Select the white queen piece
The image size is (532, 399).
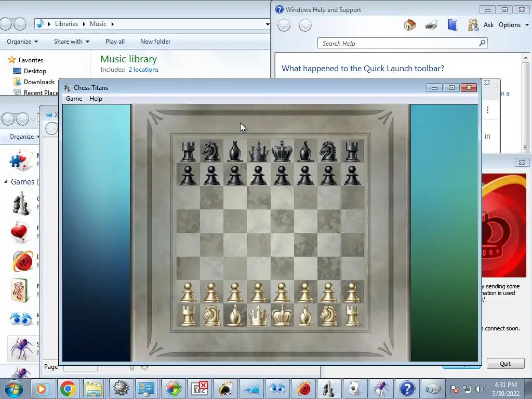click(258, 315)
